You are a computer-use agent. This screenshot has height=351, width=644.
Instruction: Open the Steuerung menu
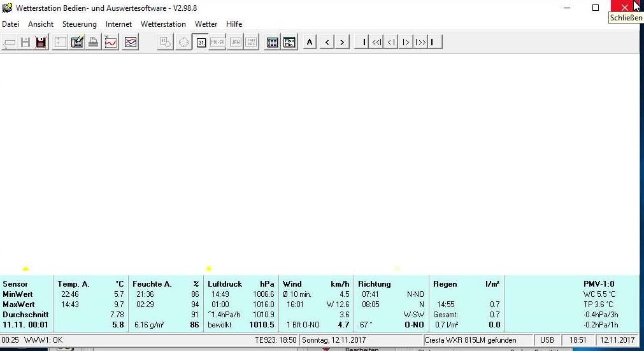click(x=80, y=24)
